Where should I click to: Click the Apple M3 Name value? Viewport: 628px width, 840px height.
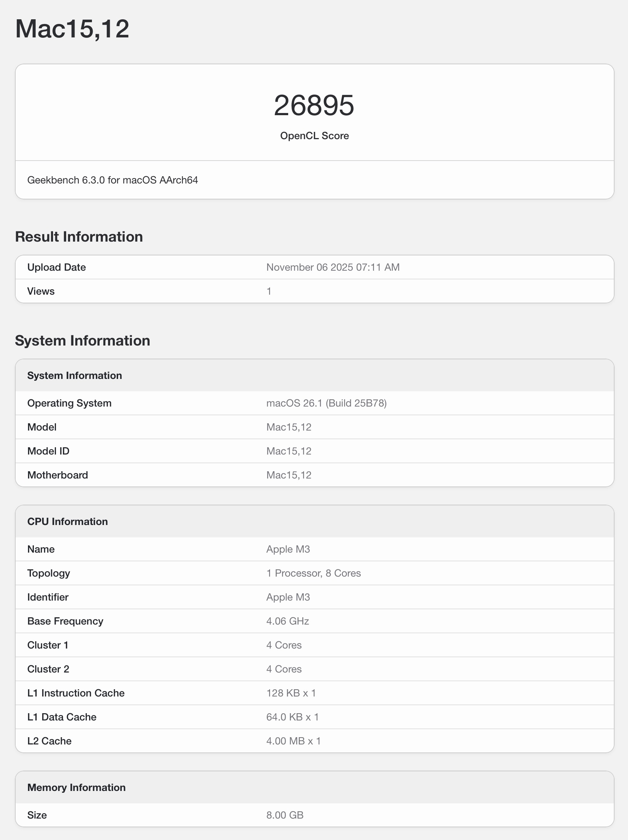(x=288, y=549)
